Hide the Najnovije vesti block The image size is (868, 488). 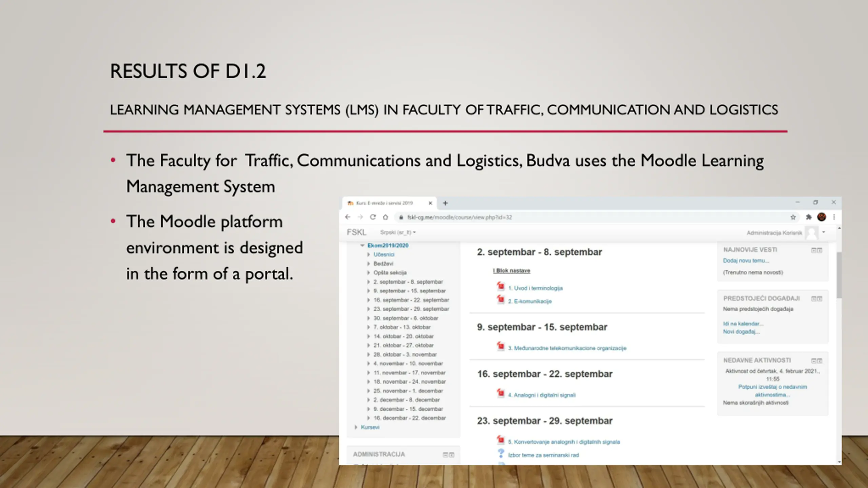pyautogui.click(x=813, y=250)
